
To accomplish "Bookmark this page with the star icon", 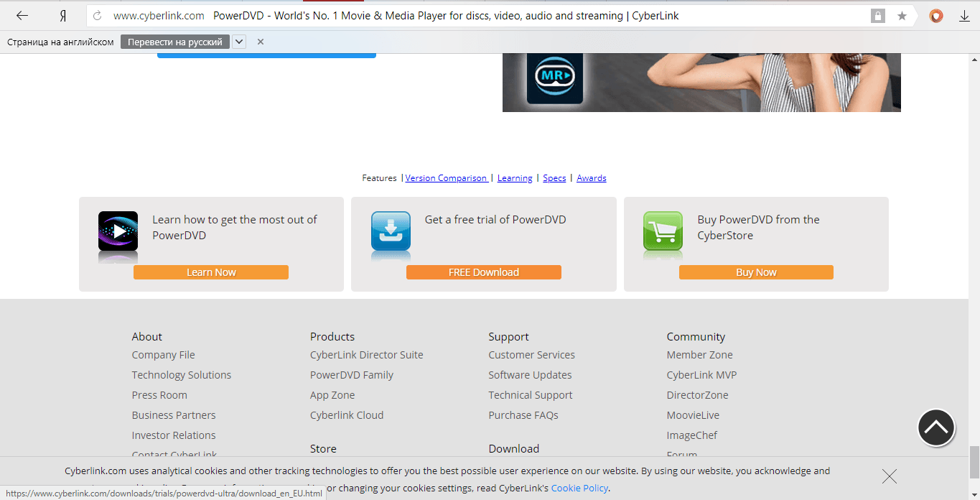I will point(902,16).
